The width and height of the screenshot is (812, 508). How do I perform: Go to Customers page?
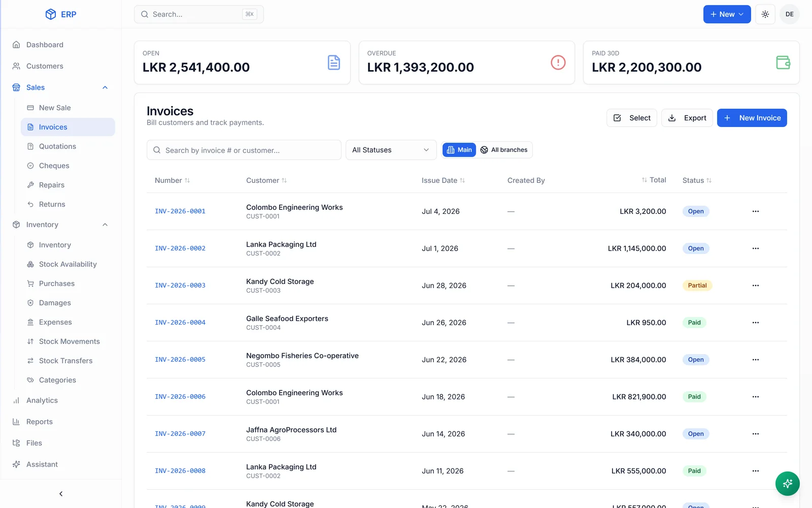61,66
